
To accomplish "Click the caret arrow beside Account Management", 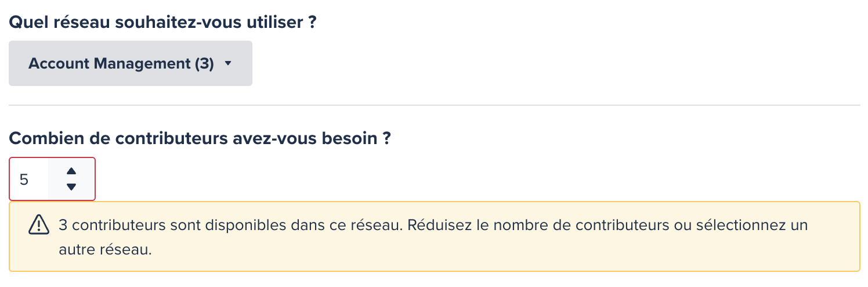I will (x=228, y=63).
